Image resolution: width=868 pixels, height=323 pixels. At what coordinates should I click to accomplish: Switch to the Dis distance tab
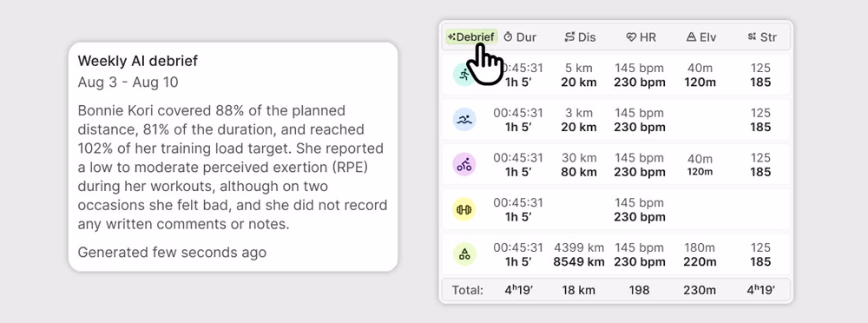[580, 37]
